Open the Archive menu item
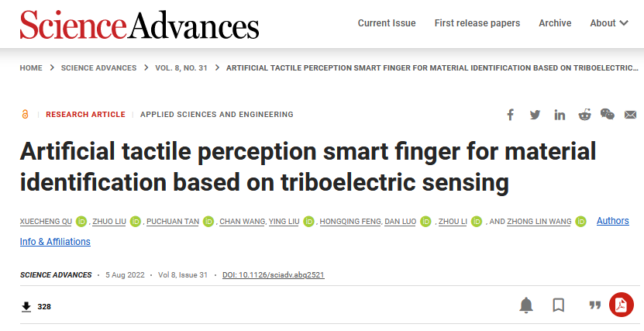Screen dimensions: 644x331 [555, 23]
